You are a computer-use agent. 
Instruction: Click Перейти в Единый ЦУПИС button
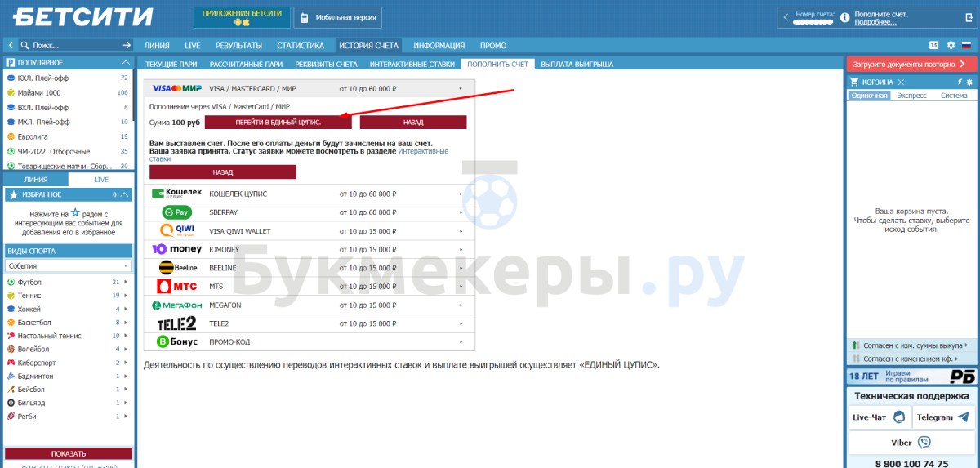[278, 122]
